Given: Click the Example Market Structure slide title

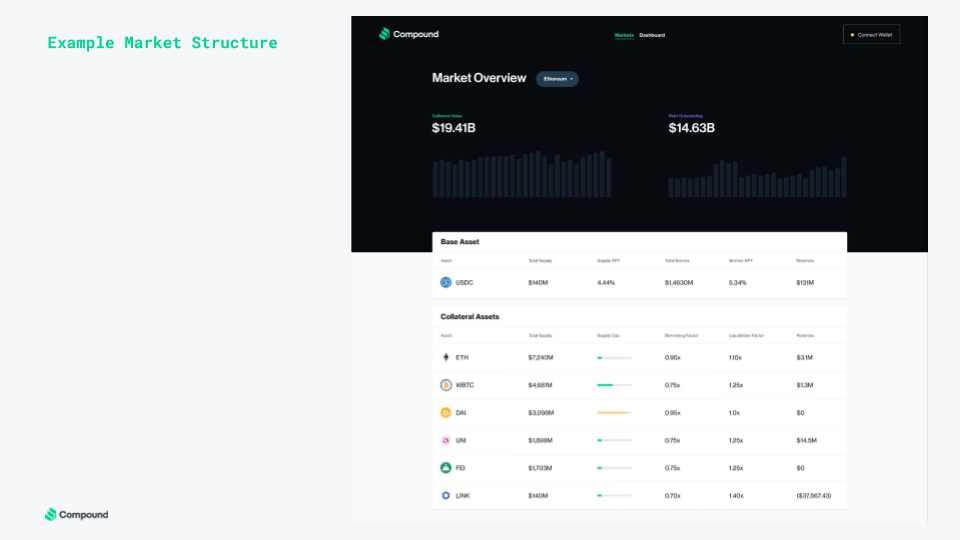Looking at the screenshot, I should point(162,43).
